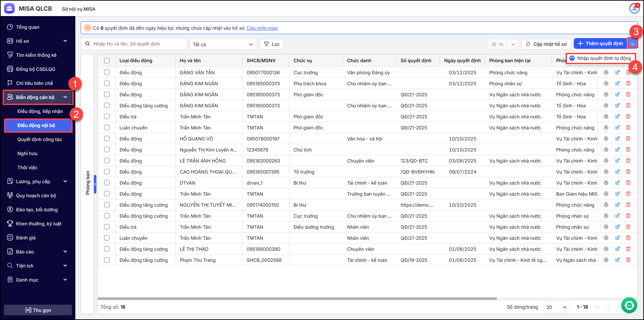Image resolution: width=644 pixels, height=320 pixels.
Task: Click the delete icon for LÊ THỊ THẢO row
Action: click(628, 249)
